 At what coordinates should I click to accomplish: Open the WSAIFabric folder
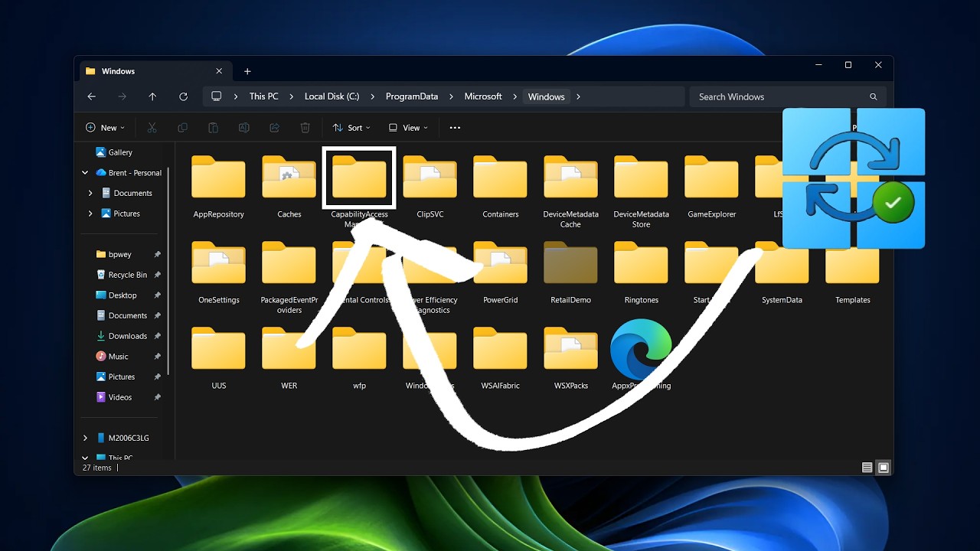click(x=501, y=358)
